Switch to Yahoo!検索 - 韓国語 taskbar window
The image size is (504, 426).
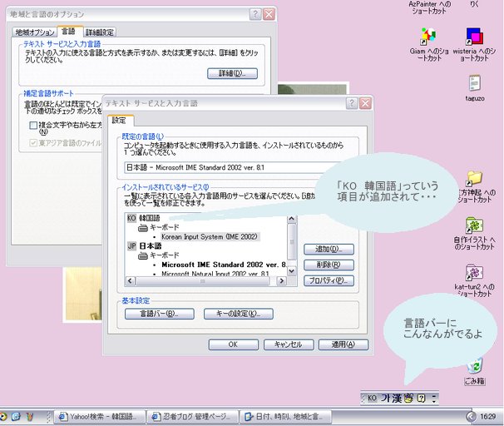[99, 417]
